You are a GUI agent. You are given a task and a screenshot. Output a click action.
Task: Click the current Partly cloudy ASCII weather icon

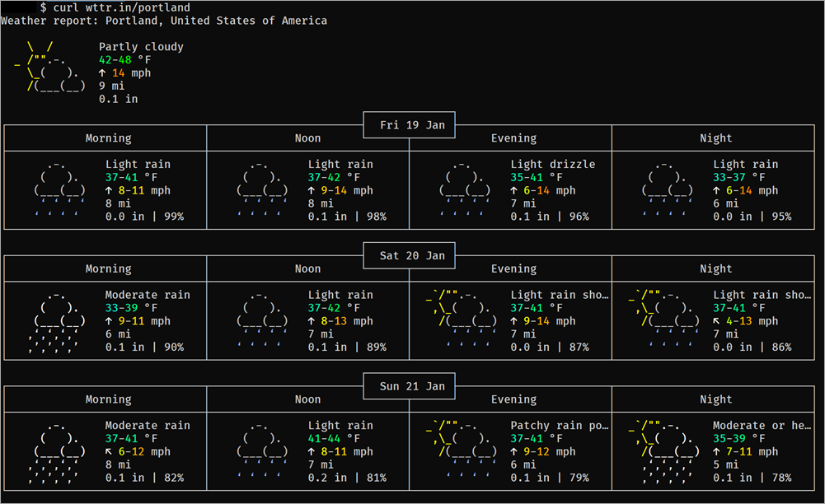pos(49,67)
